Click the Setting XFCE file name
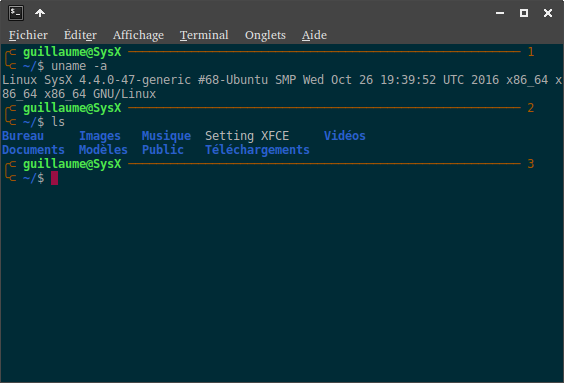The height and width of the screenshot is (383, 564). 247,136
